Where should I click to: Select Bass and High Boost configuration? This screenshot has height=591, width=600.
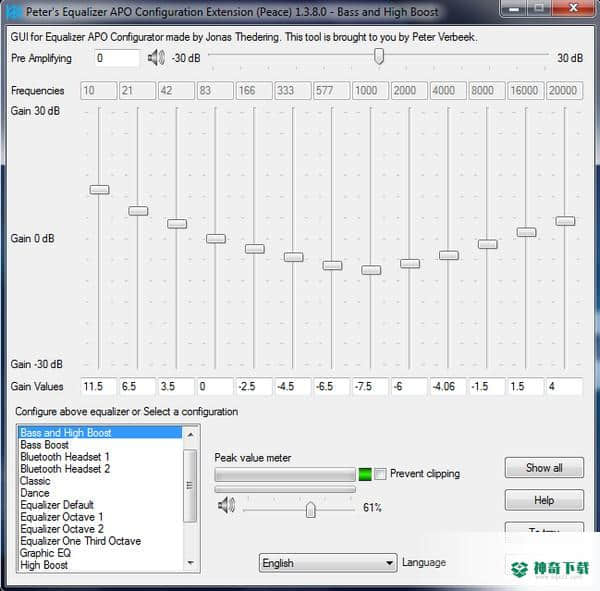[x=101, y=433]
